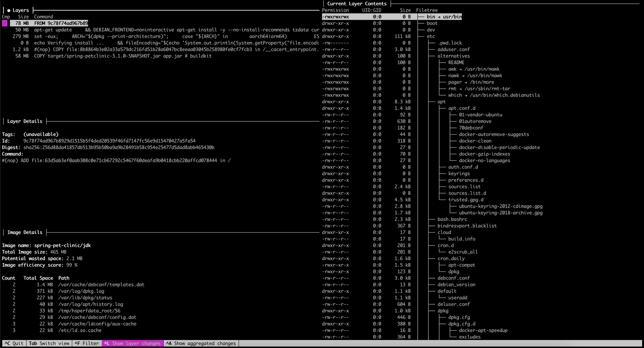This screenshot has width=644, height=348.
Task: Collapse the trusted.gpg.d directory
Action: tap(466, 199)
